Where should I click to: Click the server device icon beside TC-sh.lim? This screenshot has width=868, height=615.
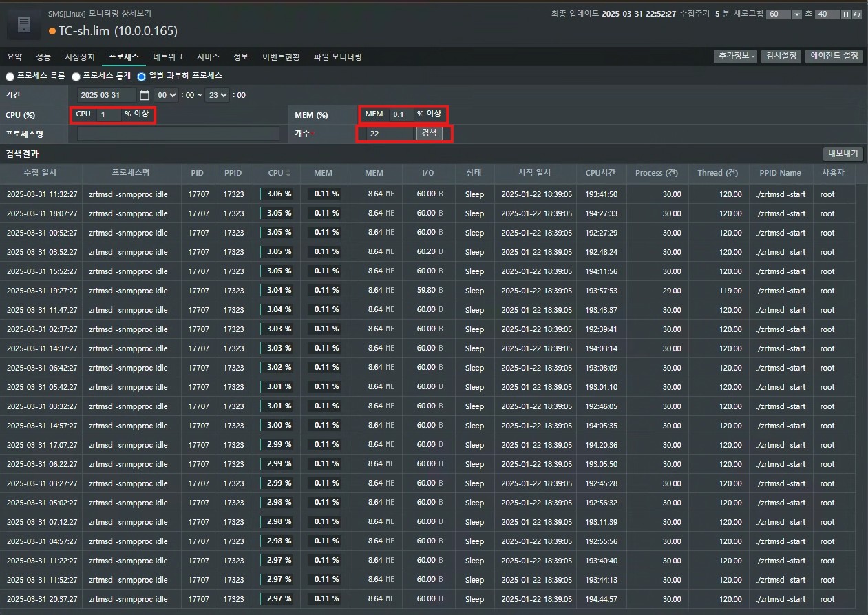24,25
